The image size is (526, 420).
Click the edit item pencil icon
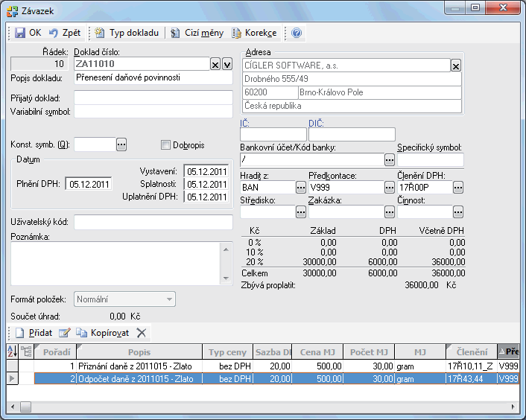point(65,333)
